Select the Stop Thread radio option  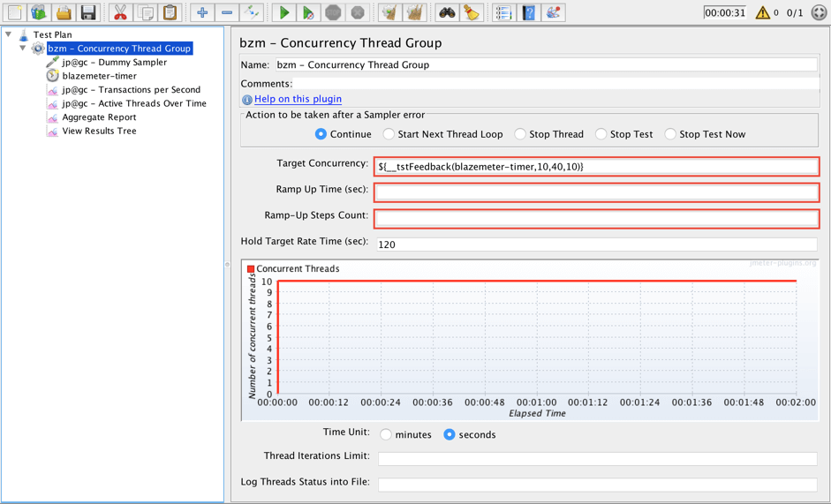[x=520, y=134]
